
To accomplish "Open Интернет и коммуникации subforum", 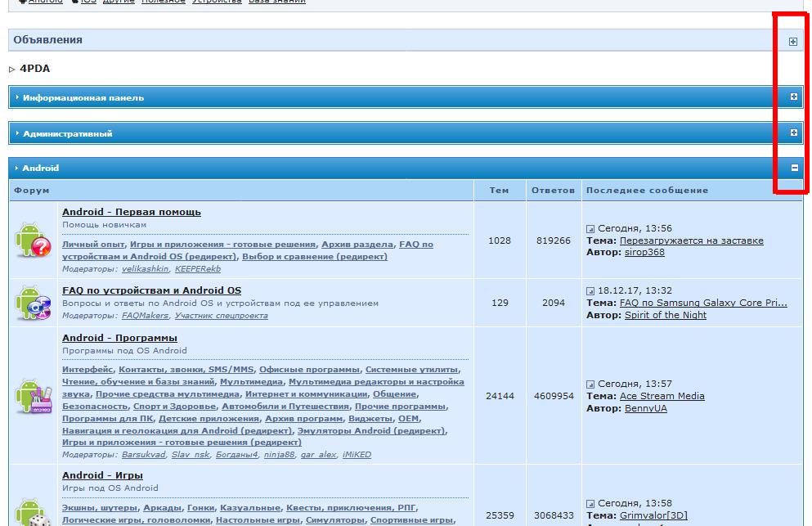I will coord(306,394).
